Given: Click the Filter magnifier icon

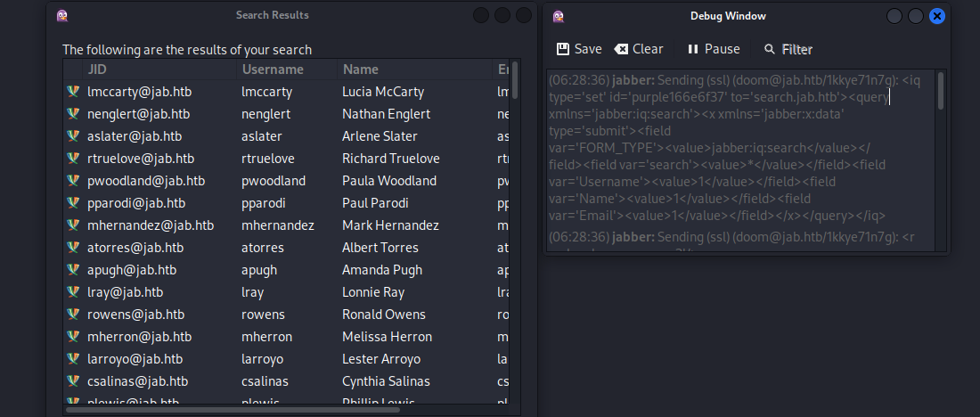Looking at the screenshot, I should tap(770, 50).
